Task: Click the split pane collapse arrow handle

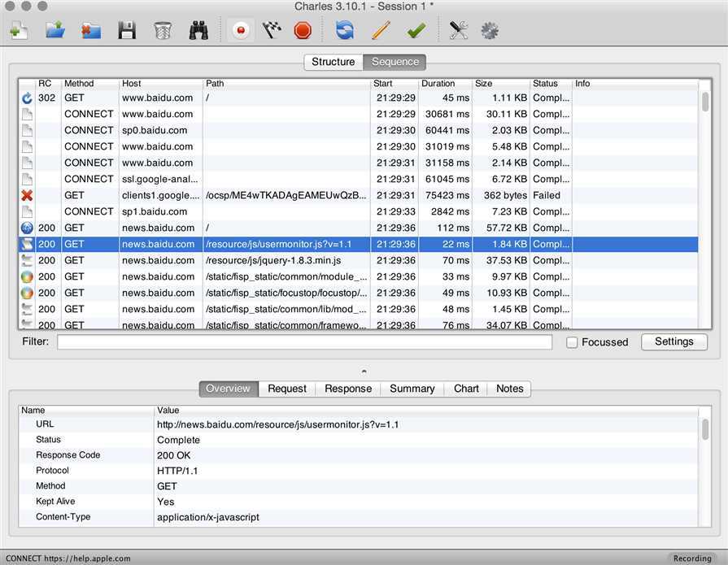Action: click(x=364, y=371)
